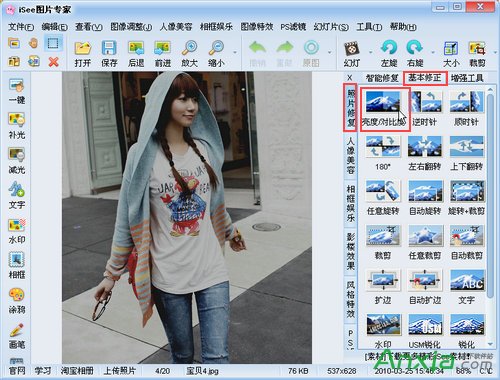500x380 pixels.
Task: Select the hand pan tool
Action: [x=33, y=43]
